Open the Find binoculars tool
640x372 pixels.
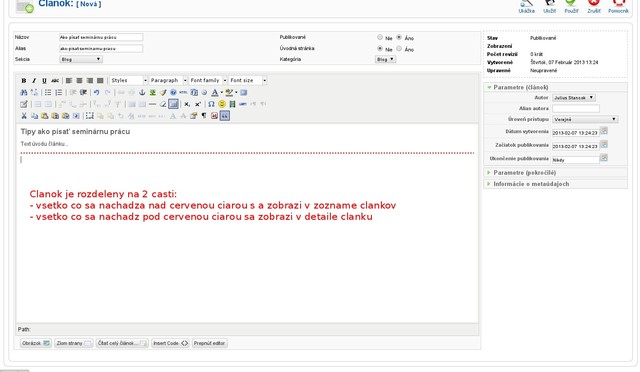[x=24, y=93]
